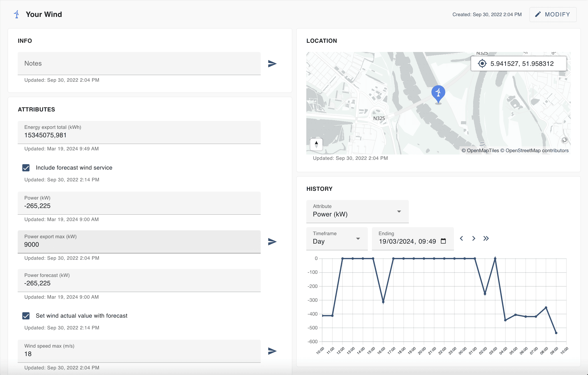Uncheck Set wind actual value with forecast
Screen dimensions: 588x375
pyautogui.click(x=26, y=316)
